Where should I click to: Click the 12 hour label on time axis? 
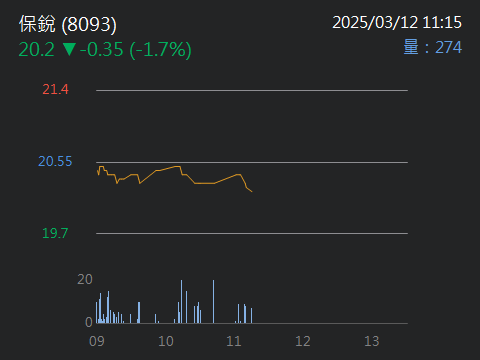click(x=303, y=341)
